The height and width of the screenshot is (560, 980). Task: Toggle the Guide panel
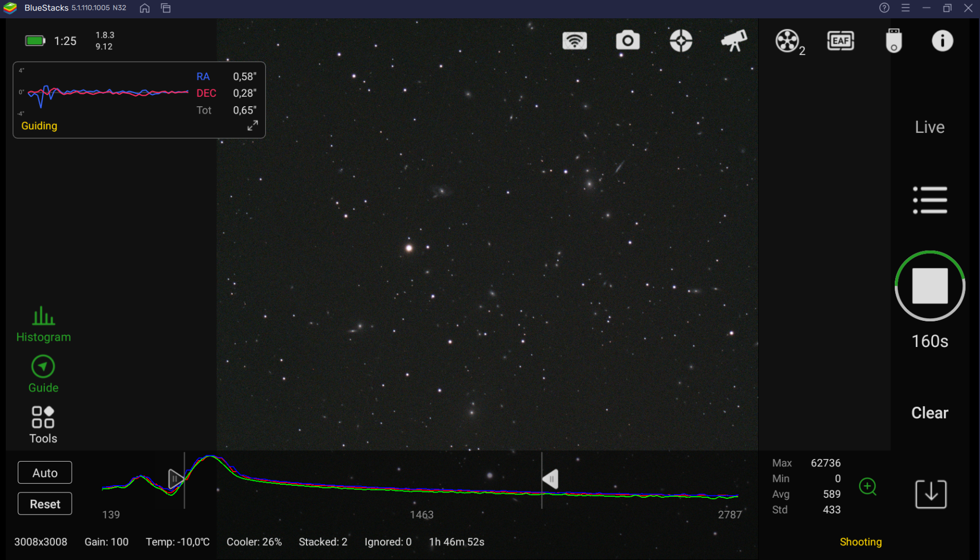click(x=43, y=375)
